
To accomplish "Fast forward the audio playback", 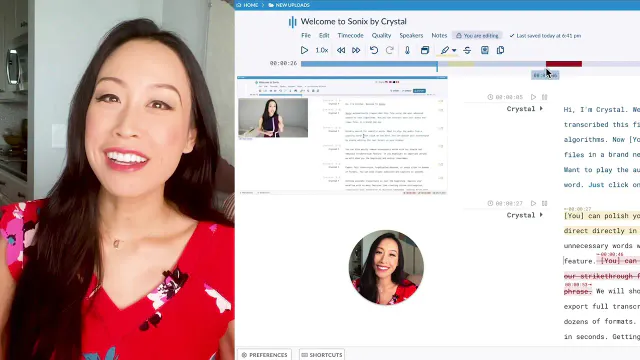I will pos(356,50).
